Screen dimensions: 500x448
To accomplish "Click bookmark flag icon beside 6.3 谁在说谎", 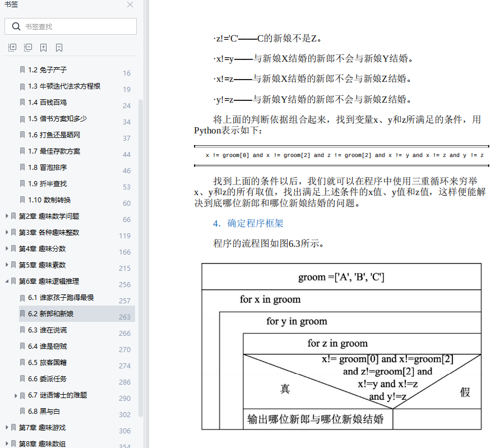I will 22,330.
